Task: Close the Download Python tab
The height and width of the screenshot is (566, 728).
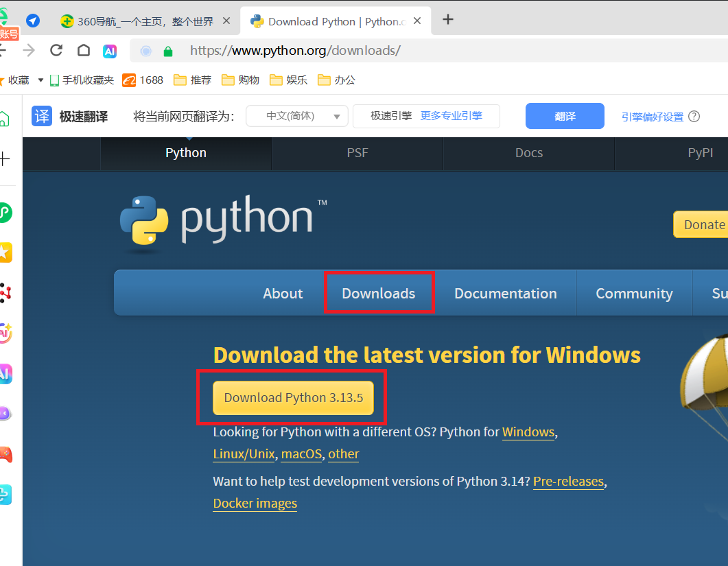Action: [417, 21]
